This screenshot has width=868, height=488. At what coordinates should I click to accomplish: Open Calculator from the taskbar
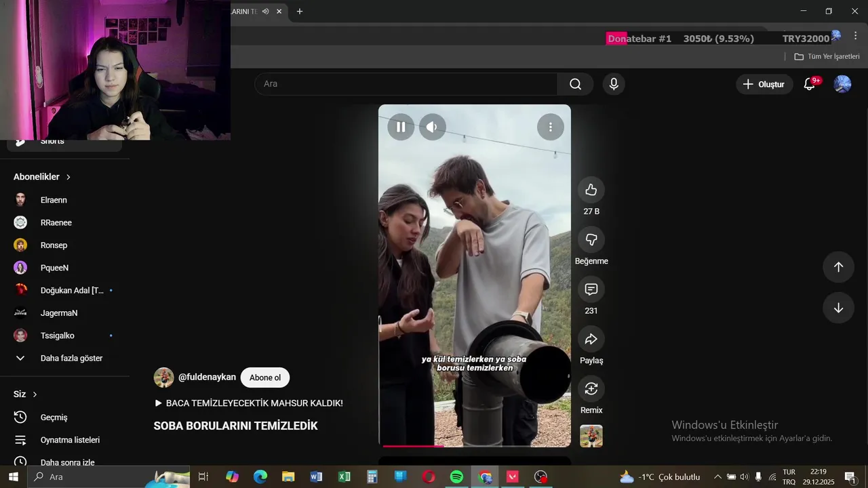tap(372, 477)
